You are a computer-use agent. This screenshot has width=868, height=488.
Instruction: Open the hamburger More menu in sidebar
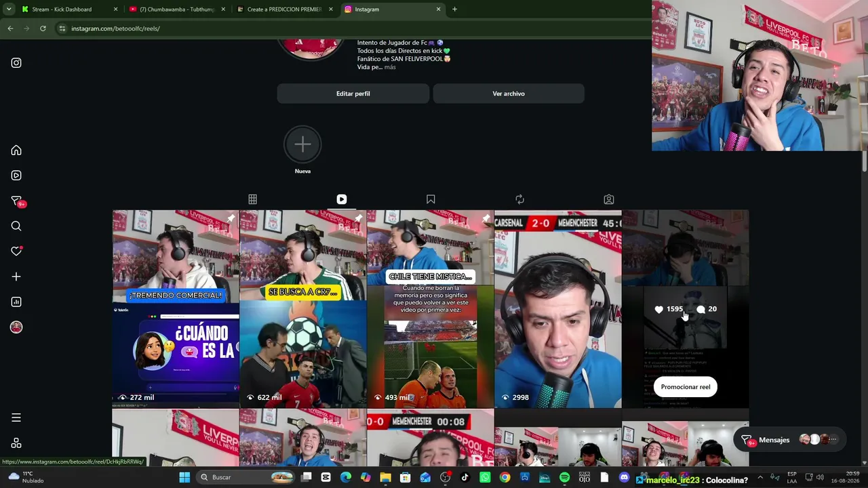tap(16, 418)
